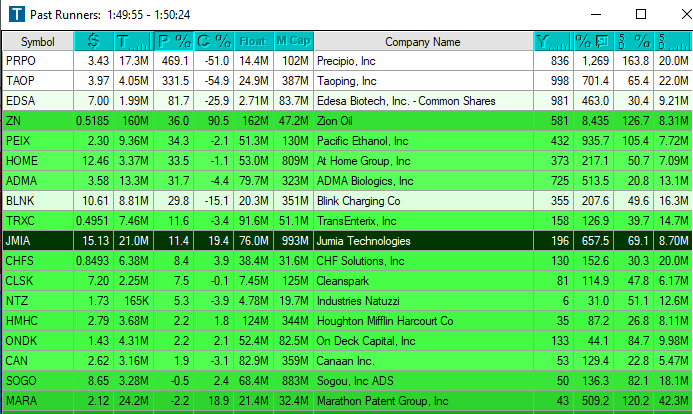This screenshot has height=414, width=693.
Task: Click company name Industries Natuzzi
Action: (x=358, y=301)
